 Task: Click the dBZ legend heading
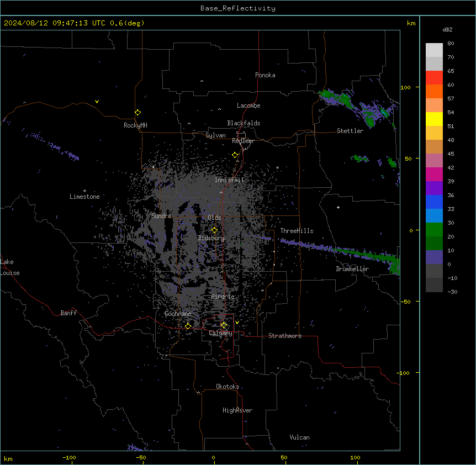pos(447,30)
